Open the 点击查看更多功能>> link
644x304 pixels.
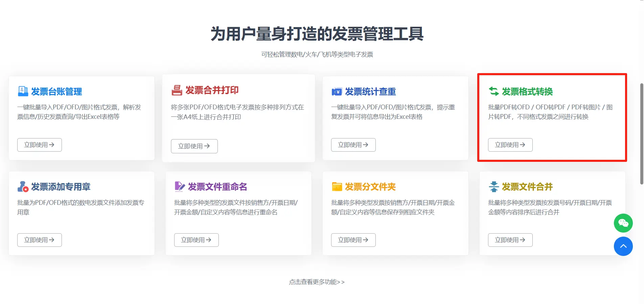[317, 282]
